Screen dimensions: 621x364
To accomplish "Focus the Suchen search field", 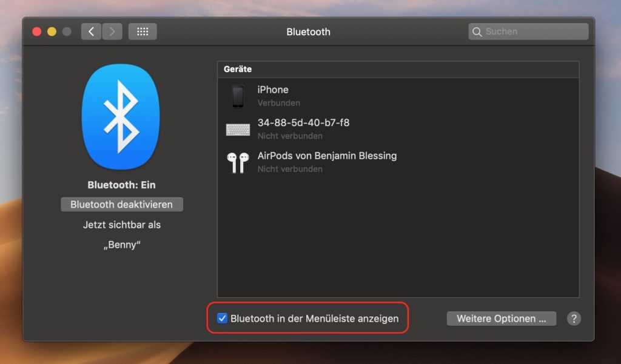I will click(x=528, y=31).
